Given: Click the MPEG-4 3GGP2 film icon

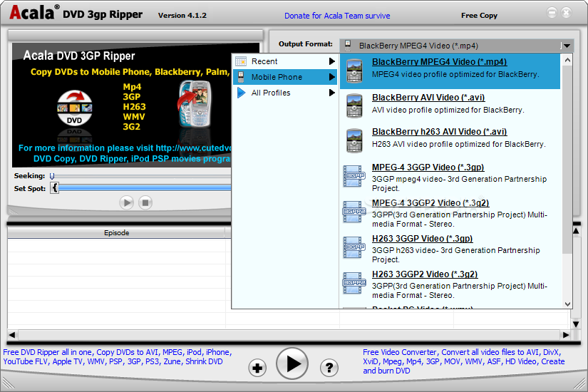Looking at the screenshot, I should coord(354,212).
